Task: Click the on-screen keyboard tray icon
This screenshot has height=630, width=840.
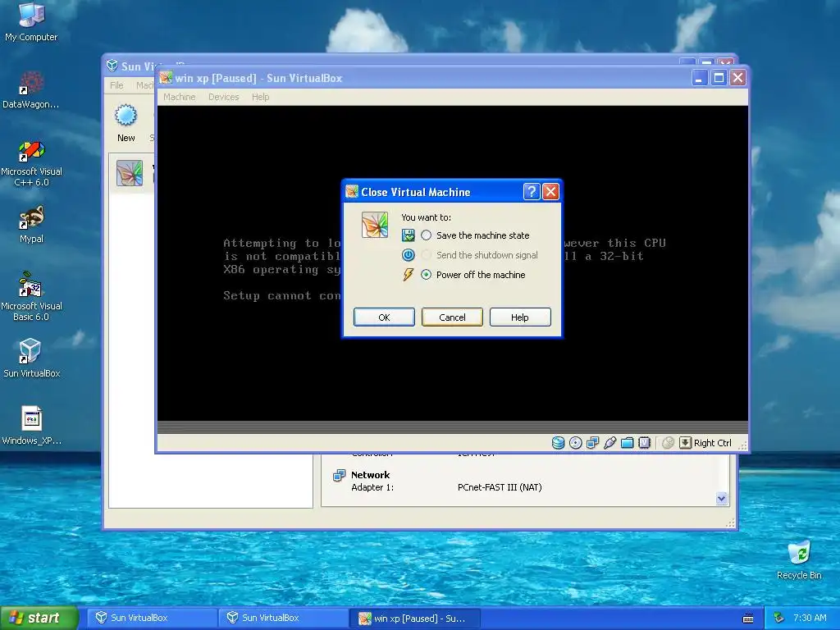Action: pos(748,619)
